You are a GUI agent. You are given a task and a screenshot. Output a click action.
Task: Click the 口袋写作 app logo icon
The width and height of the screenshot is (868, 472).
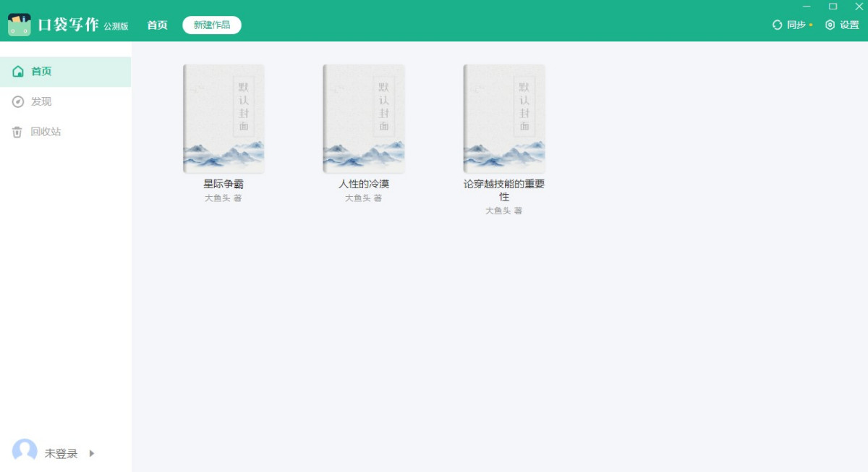point(20,25)
